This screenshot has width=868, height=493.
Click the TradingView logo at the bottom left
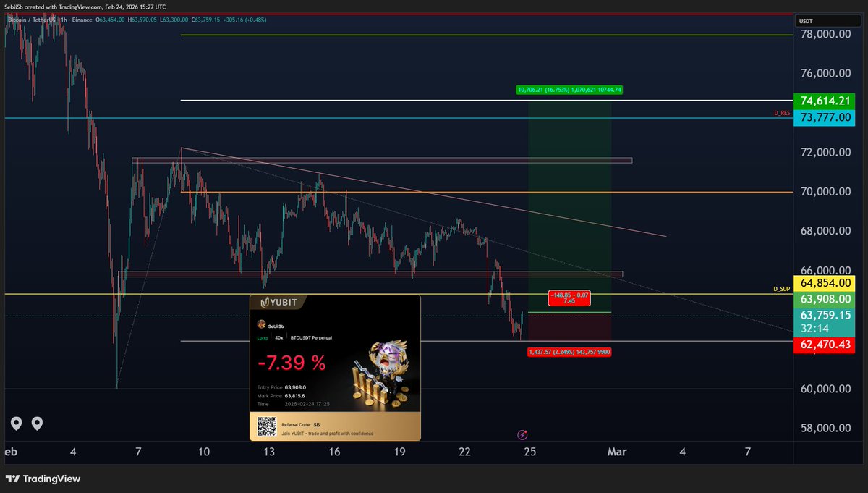43,479
